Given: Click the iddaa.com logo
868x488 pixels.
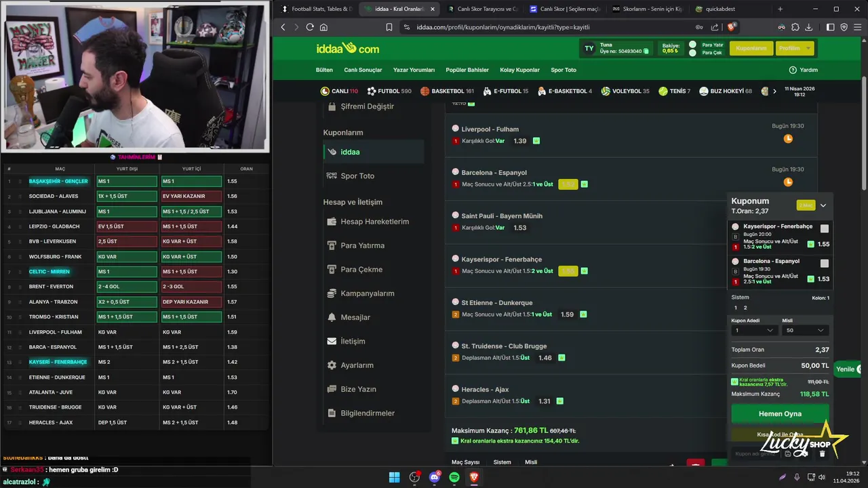Looking at the screenshot, I should (347, 49).
